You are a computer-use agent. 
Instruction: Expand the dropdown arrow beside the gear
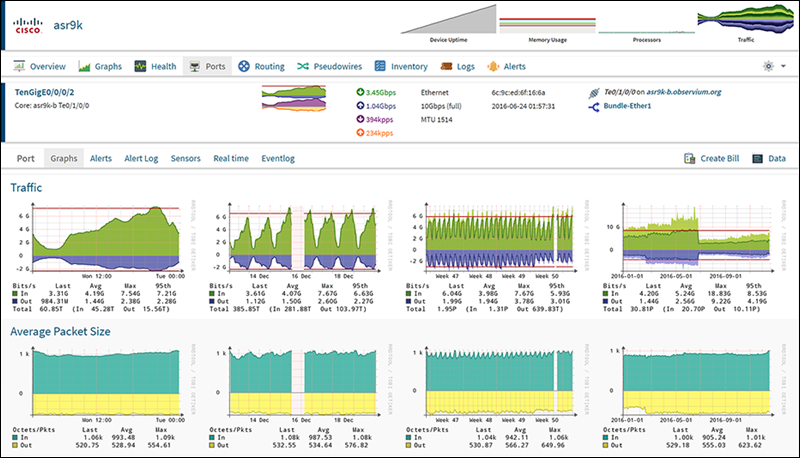pyautogui.click(x=783, y=66)
